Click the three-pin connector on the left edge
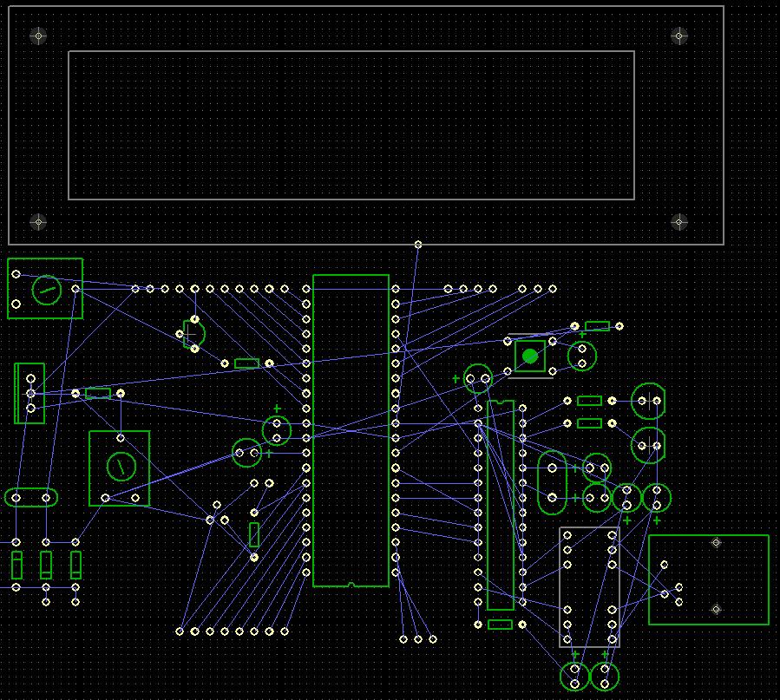Screen dimensions: 780x700 point(29,394)
